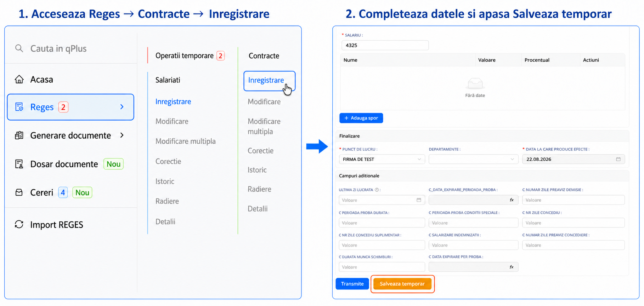Select Istoric under Salariati
644x306 pixels.
165,181
